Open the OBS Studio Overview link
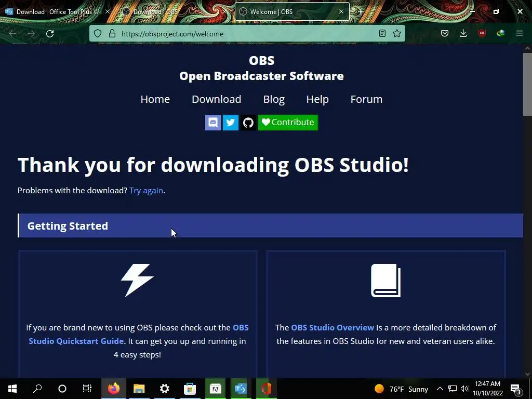Screen dimensions: 532x399 tap(332, 327)
